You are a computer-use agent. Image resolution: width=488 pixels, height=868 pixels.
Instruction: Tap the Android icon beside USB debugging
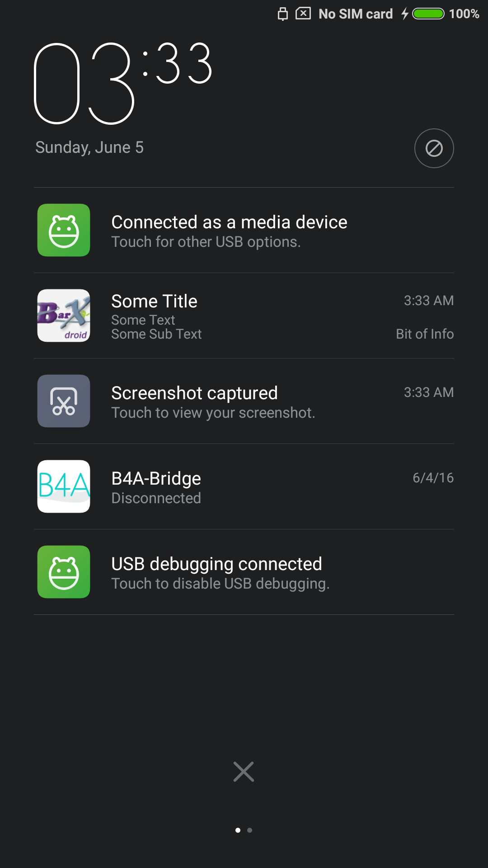point(64,572)
